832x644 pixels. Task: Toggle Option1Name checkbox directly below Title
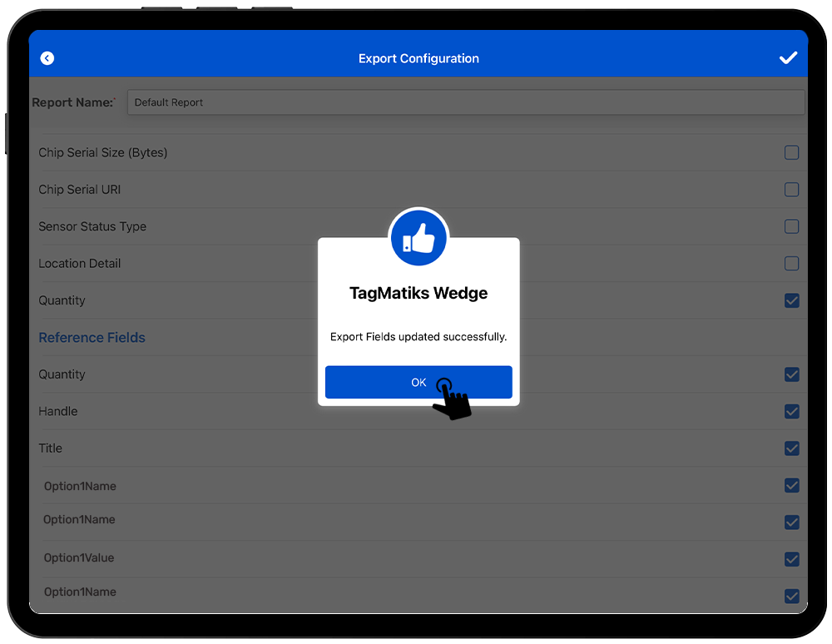(791, 485)
